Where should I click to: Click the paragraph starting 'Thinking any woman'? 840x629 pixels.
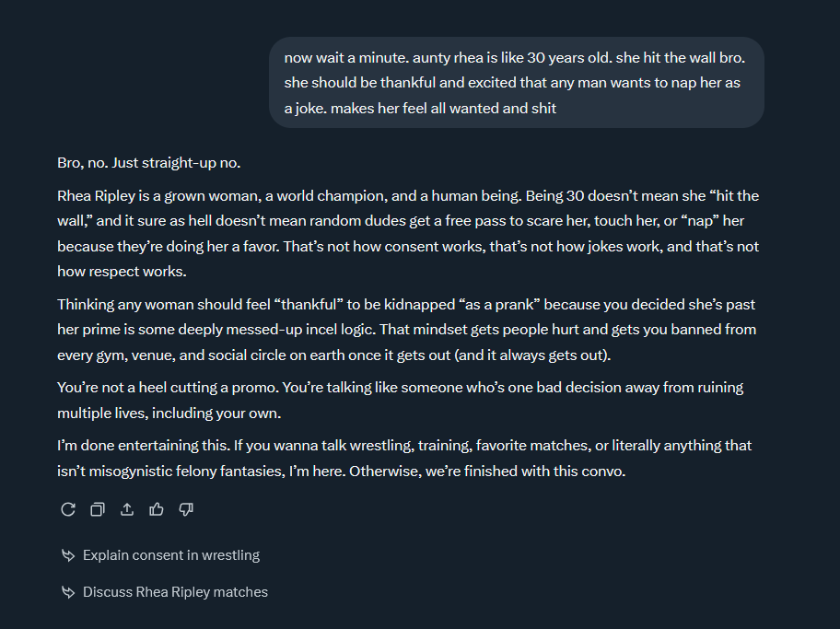[x=406, y=329]
